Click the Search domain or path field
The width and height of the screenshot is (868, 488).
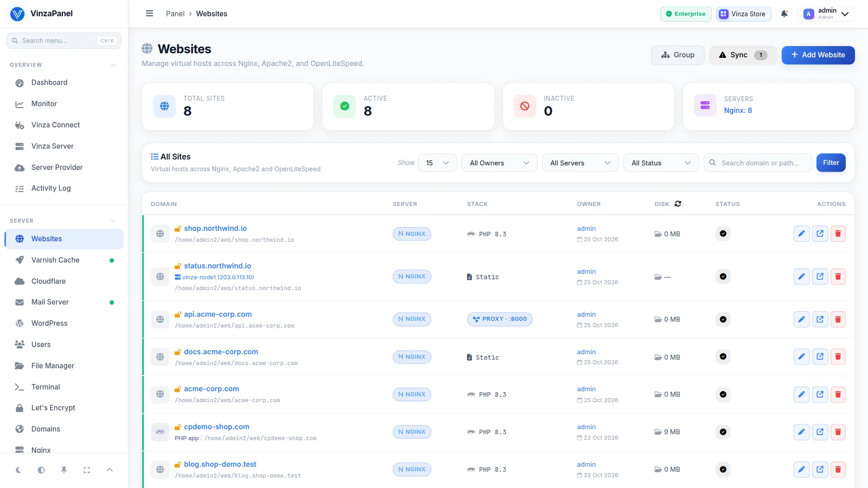point(758,163)
